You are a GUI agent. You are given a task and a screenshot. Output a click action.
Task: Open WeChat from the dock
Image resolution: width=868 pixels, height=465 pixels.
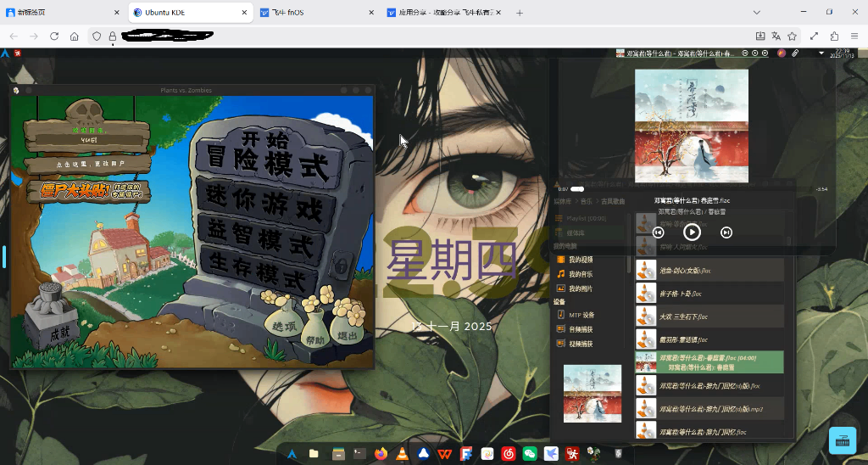pos(530,454)
